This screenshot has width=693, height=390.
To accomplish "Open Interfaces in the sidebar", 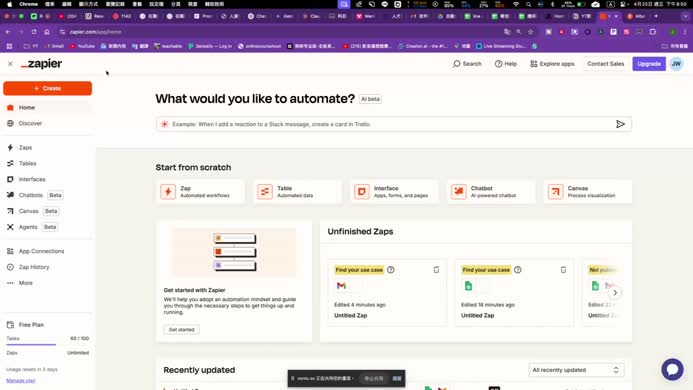I will coord(48,180).
